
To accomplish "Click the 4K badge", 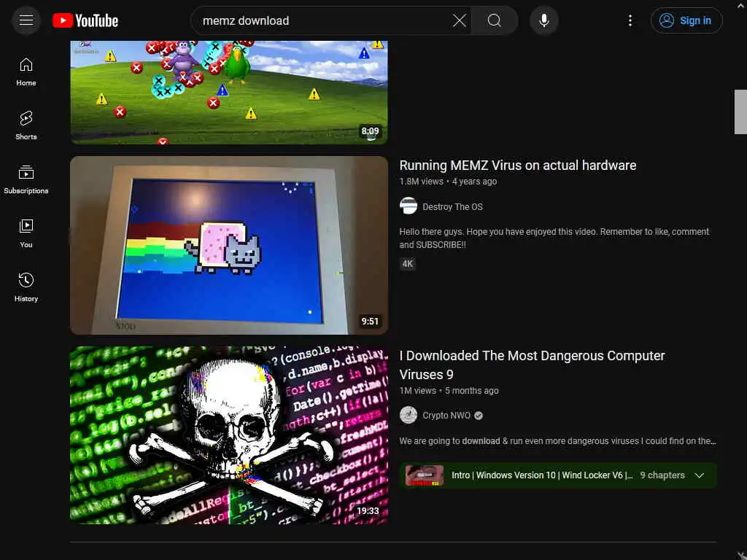I will pyautogui.click(x=408, y=264).
